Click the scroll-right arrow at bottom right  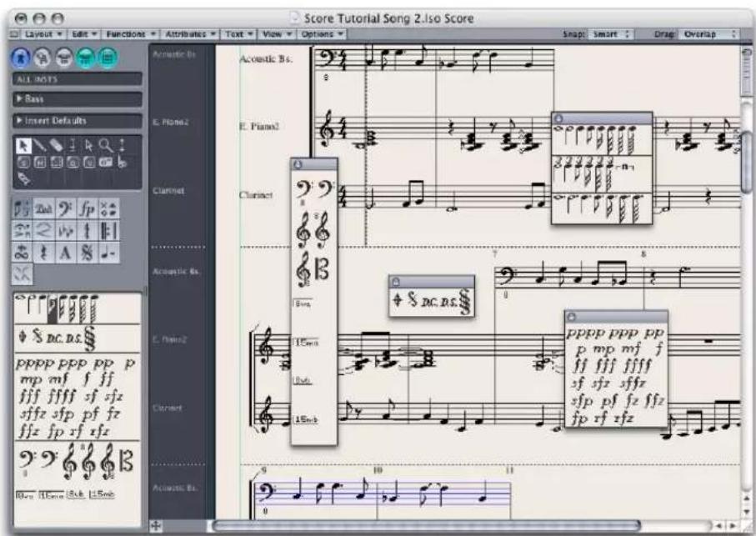[x=733, y=525]
